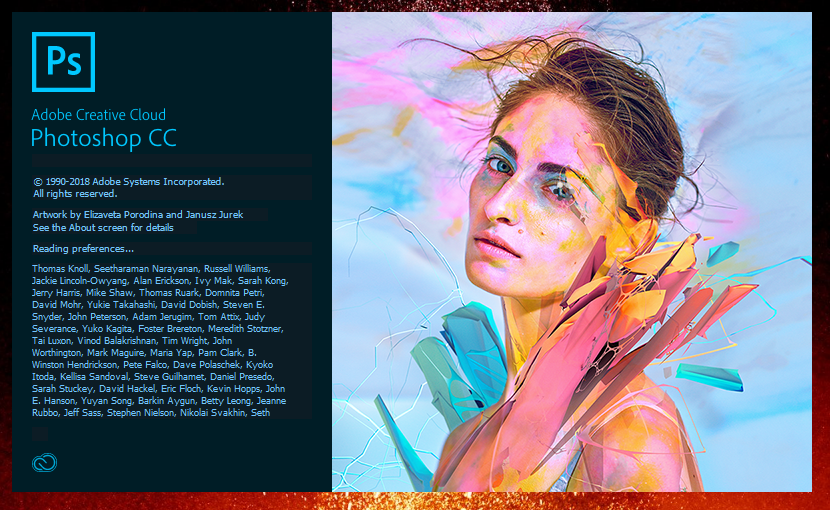Click Seetharaman Narayanan in the credits list
Image resolution: width=830 pixels, height=510 pixels.
[147, 269]
